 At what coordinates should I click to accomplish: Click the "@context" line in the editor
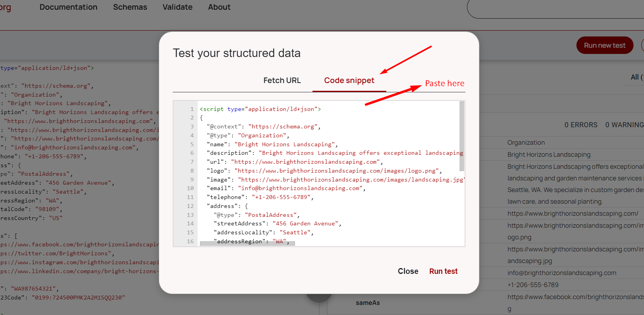point(264,126)
